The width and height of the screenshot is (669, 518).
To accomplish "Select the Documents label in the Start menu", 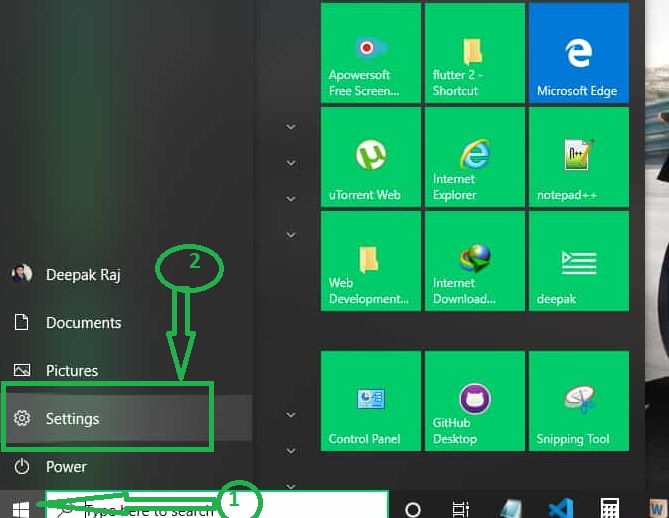I will [84, 323].
